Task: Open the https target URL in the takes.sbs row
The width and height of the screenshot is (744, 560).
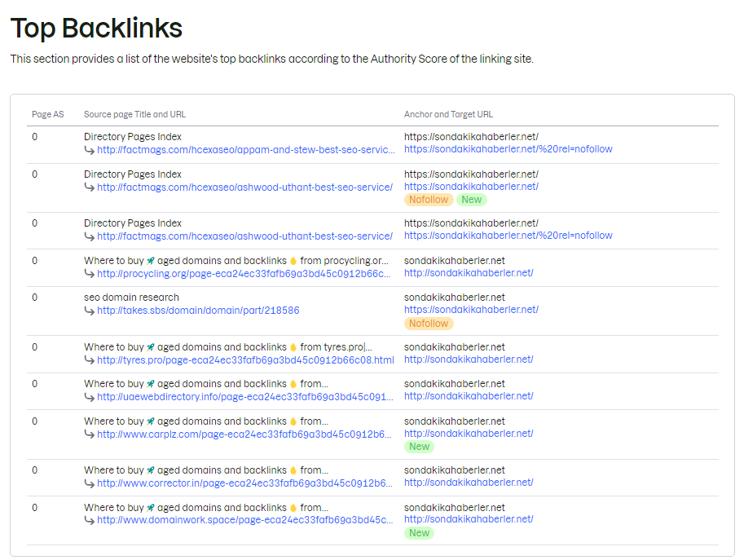Action: [x=471, y=310]
